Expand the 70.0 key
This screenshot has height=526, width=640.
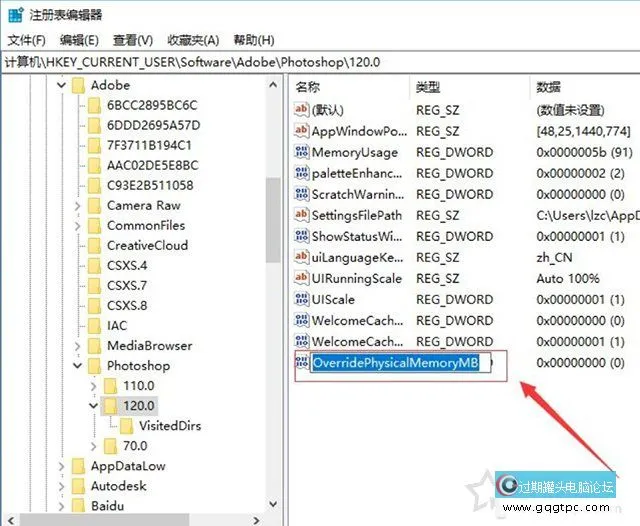93,446
